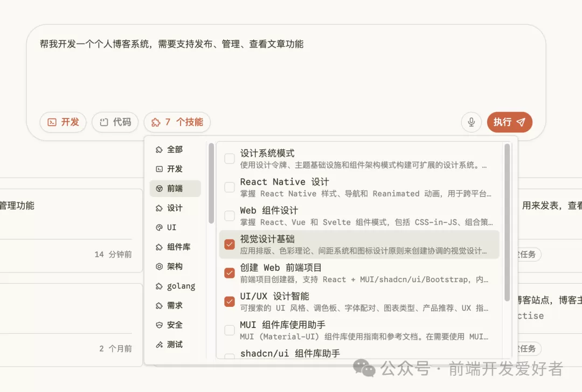Click the puzzle icon beside 组件库
Screen dimensions: 582x392
(x=159, y=247)
